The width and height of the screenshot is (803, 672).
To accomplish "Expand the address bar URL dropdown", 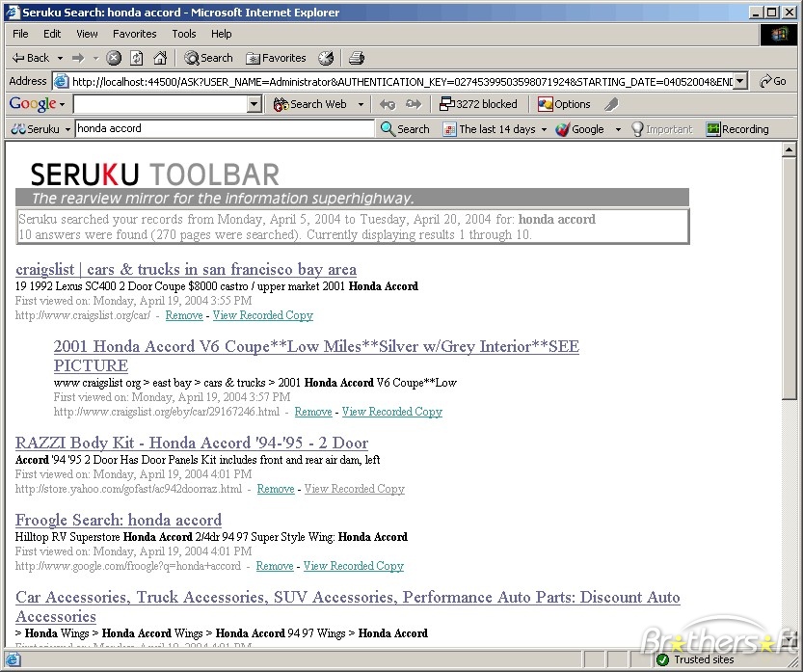I will 740,81.
